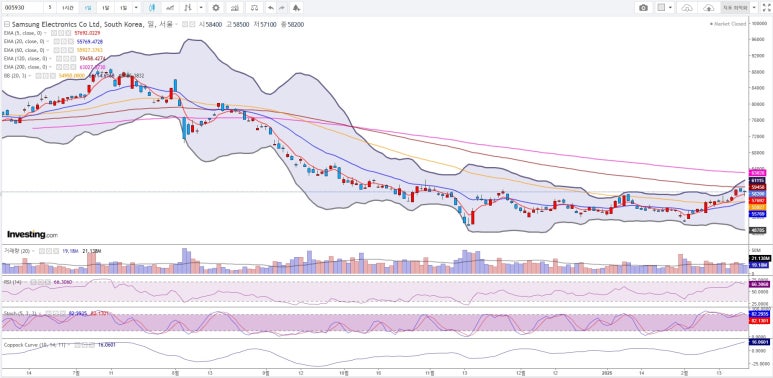Click the compare scales balance icon
This screenshot has width=773, height=378.
(x=254, y=8)
